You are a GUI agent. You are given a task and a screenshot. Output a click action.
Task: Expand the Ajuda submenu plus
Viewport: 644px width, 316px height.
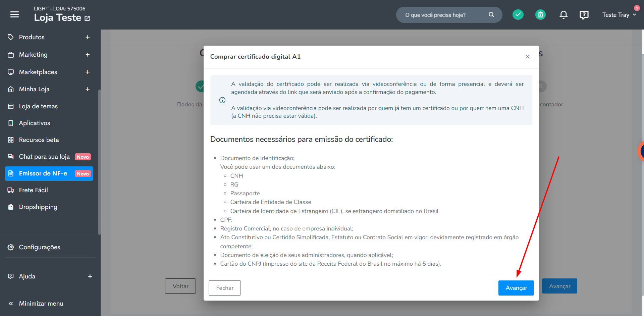90,276
